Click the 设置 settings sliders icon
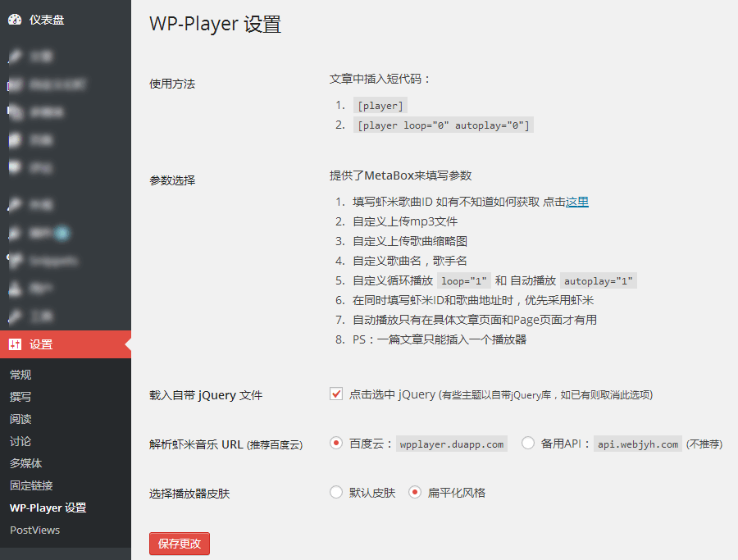The height and width of the screenshot is (560, 738). tap(15, 344)
